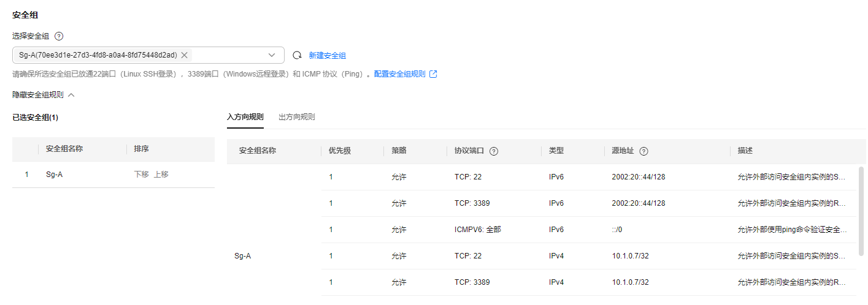
Task: Click the help icon next to 源地址
Action: click(643, 151)
